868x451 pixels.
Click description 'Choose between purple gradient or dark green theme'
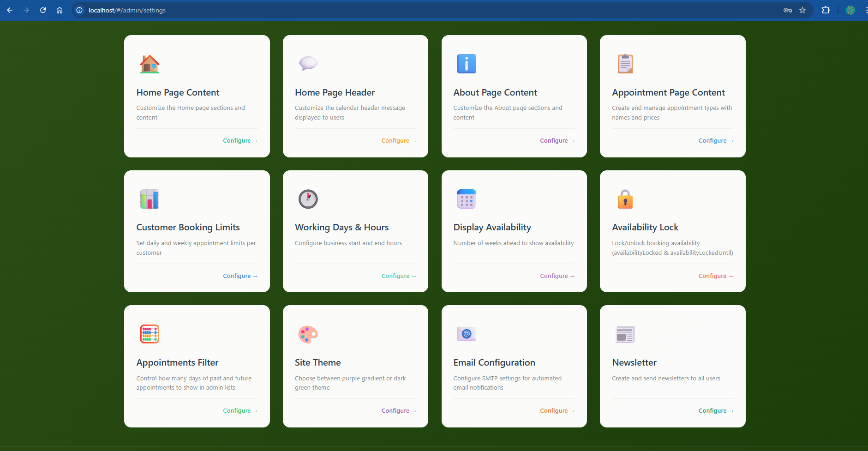(x=350, y=383)
